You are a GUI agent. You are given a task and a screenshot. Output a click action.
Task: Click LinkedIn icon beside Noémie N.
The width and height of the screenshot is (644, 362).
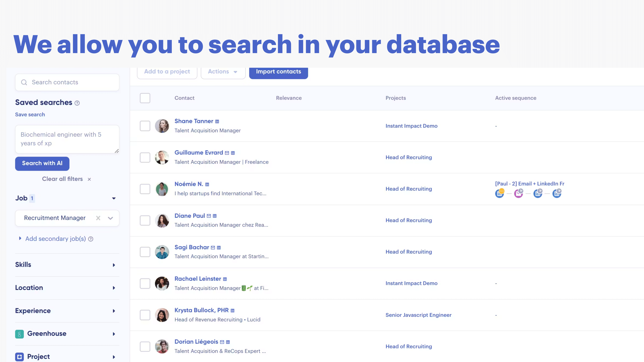207,184
